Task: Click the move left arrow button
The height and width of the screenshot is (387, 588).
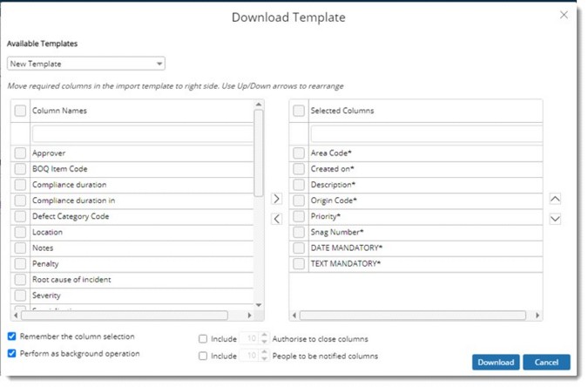Action: point(276,219)
